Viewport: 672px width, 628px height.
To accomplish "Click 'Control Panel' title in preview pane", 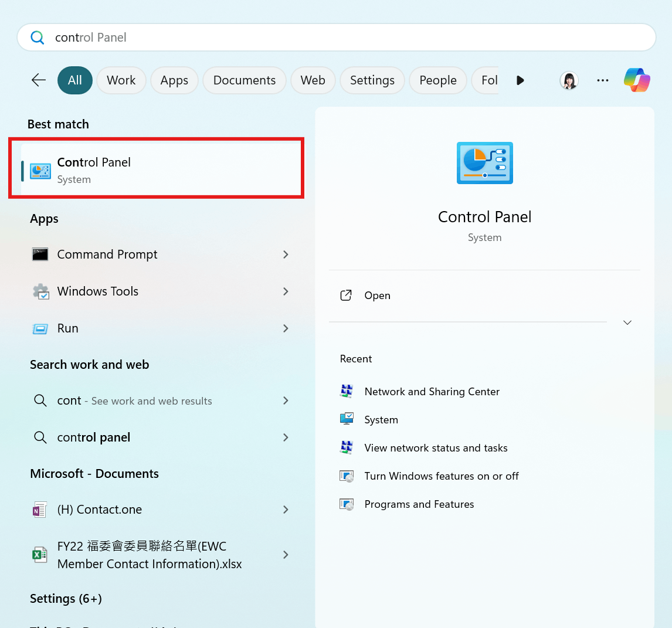I will (x=485, y=217).
